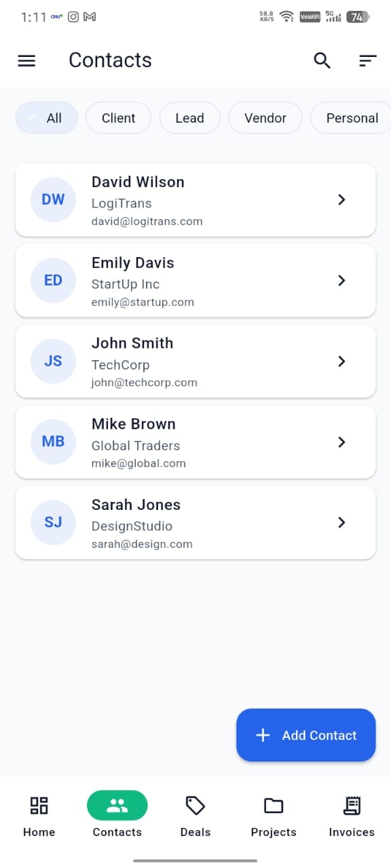Tap the Contacts people icon in bottom bar
This screenshot has width=391, height=868.
(x=117, y=806)
